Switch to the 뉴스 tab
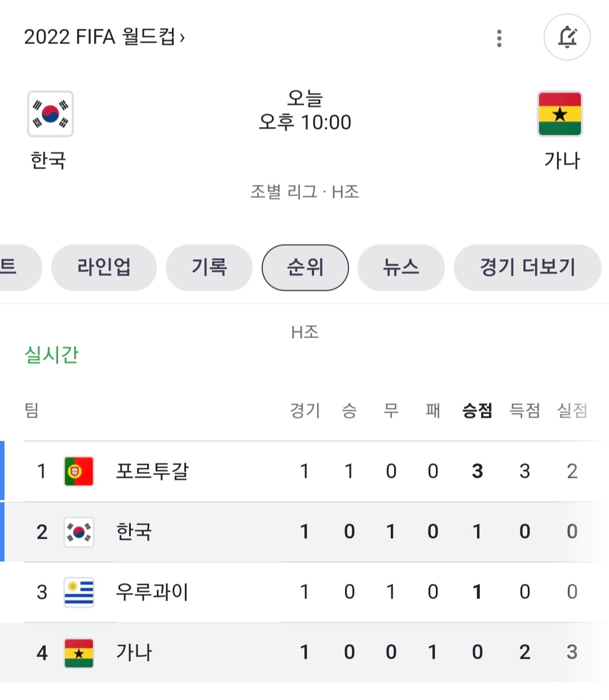Image resolution: width=609 pixels, height=700 pixels. pyautogui.click(x=401, y=267)
